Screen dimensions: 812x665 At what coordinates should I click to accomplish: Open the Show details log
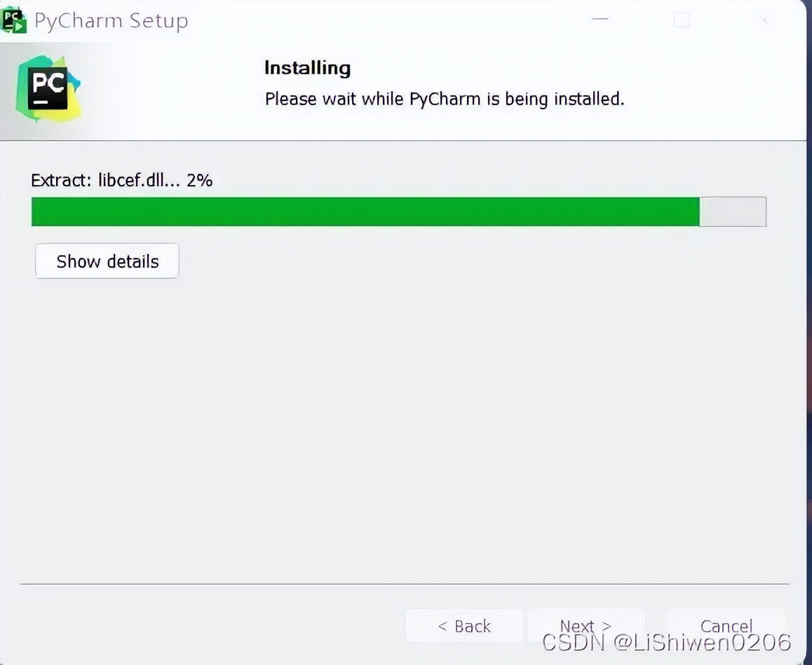click(107, 261)
